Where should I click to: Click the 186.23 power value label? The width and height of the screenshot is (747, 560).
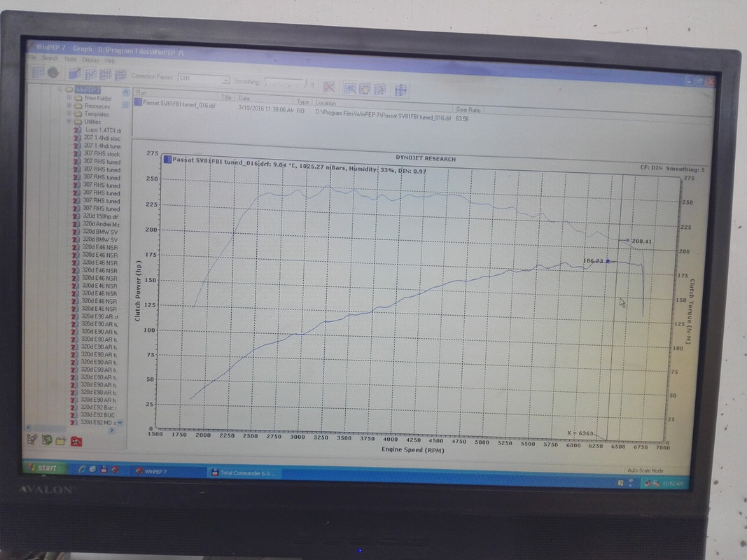[593, 261]
